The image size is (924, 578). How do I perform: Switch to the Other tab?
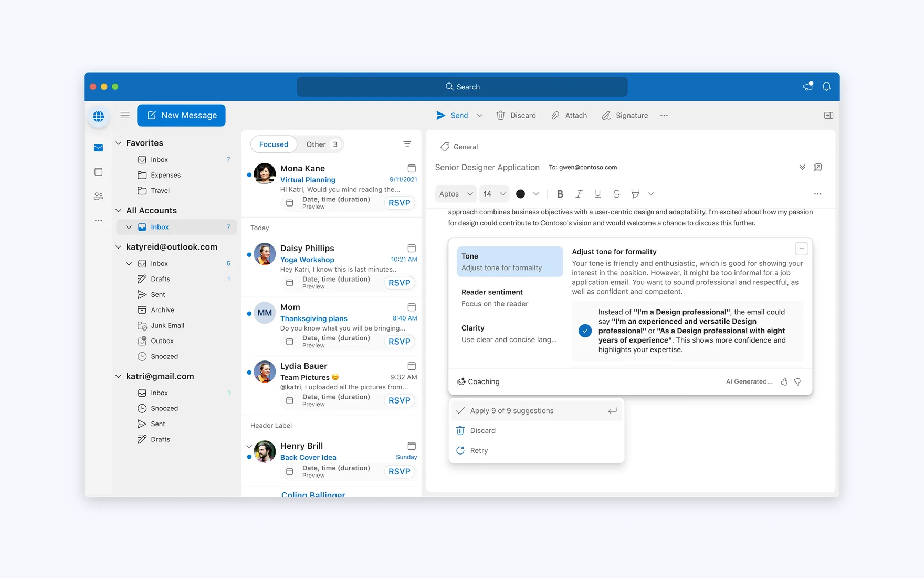[x=321, y=145]
